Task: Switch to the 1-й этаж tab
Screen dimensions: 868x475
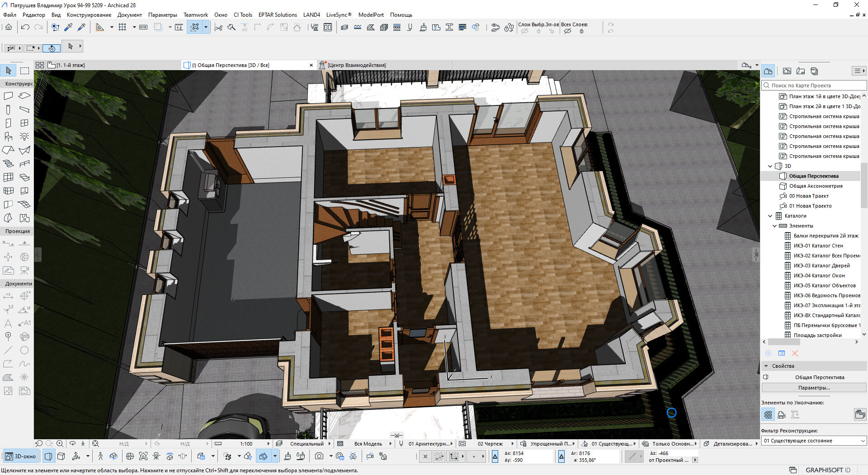Action: click(70, 65)
